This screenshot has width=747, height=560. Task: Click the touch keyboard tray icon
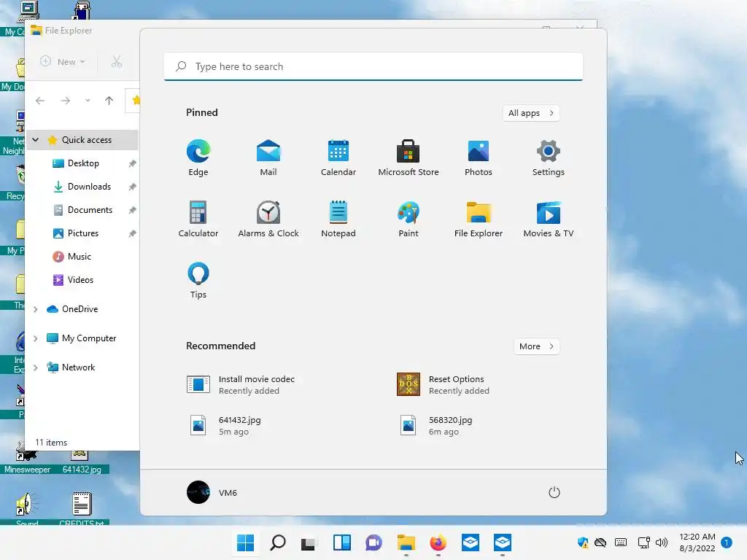pyautogui.click(x=621, y=542)
